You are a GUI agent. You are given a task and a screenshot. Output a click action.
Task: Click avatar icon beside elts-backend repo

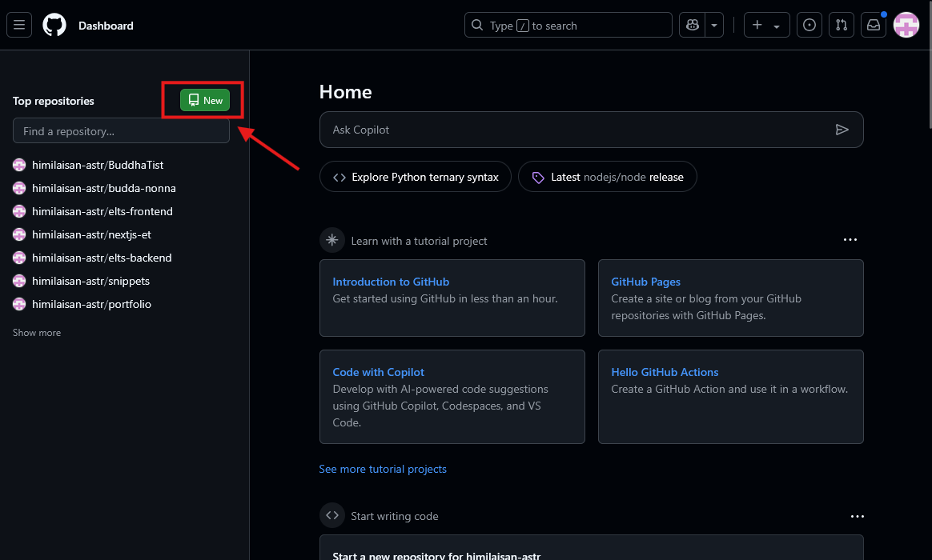19,258
